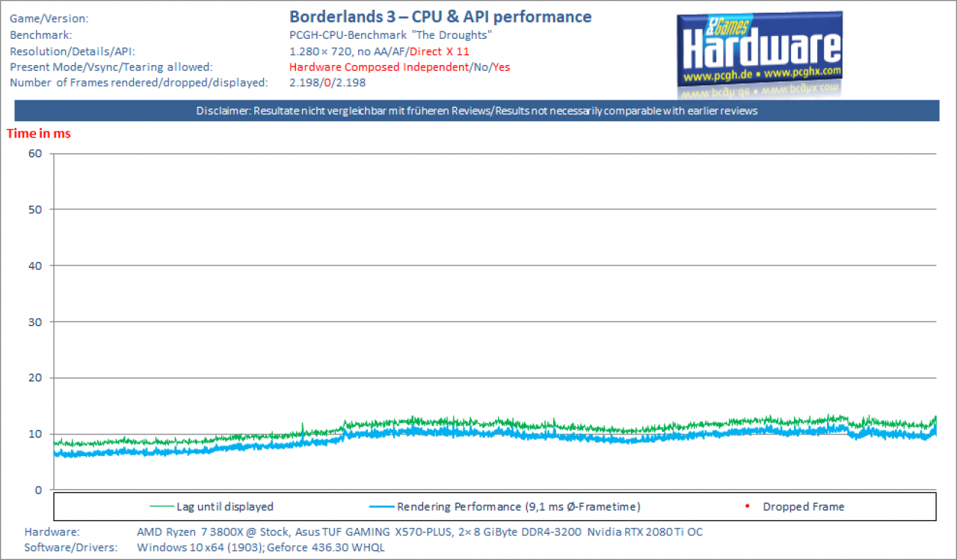Select the "Game/Version:" label
957x560 pixels.
click(49, 17)
